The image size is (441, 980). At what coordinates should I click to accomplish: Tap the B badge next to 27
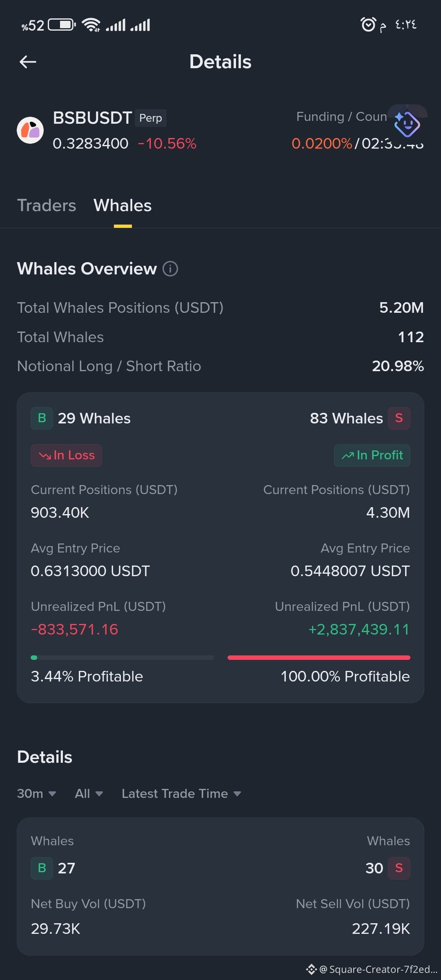point(42,868)
